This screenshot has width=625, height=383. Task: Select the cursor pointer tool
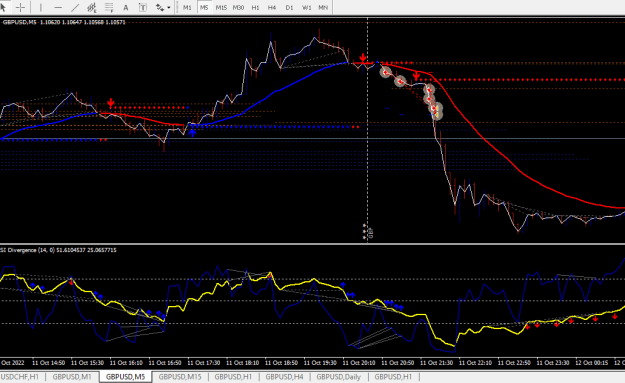3,7
